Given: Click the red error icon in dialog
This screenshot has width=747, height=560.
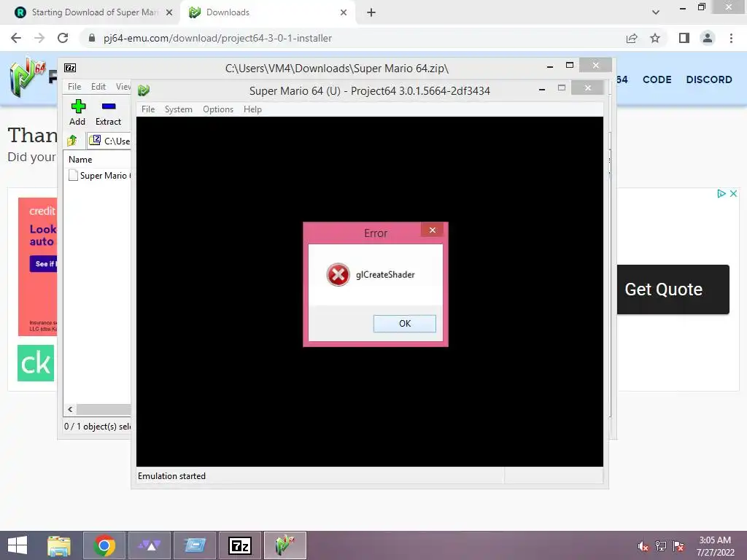Looking at the screenshot, I should [x=338, y=275].
